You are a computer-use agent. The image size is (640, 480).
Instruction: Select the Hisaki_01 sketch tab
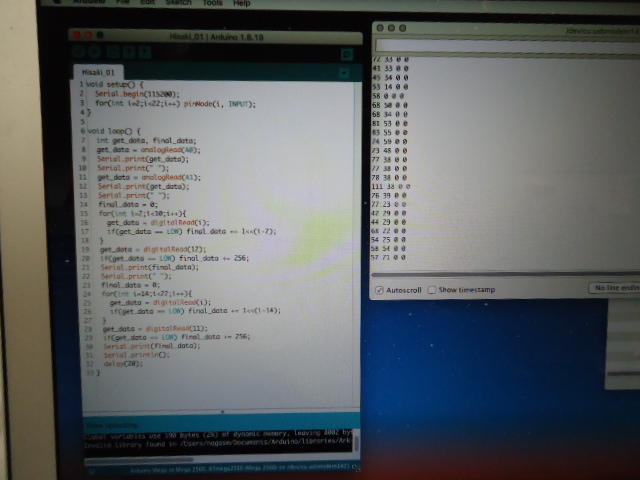(x=98, y=72)
